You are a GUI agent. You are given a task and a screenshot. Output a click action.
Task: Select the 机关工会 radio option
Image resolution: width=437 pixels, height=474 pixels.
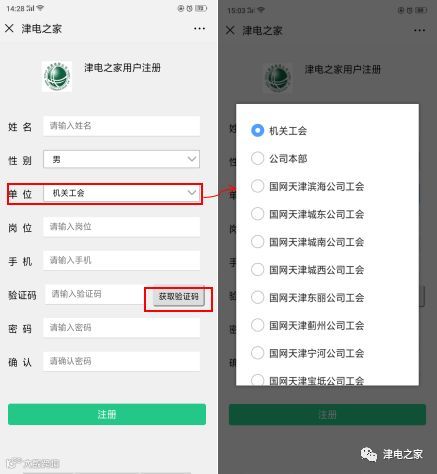point(279,131)
